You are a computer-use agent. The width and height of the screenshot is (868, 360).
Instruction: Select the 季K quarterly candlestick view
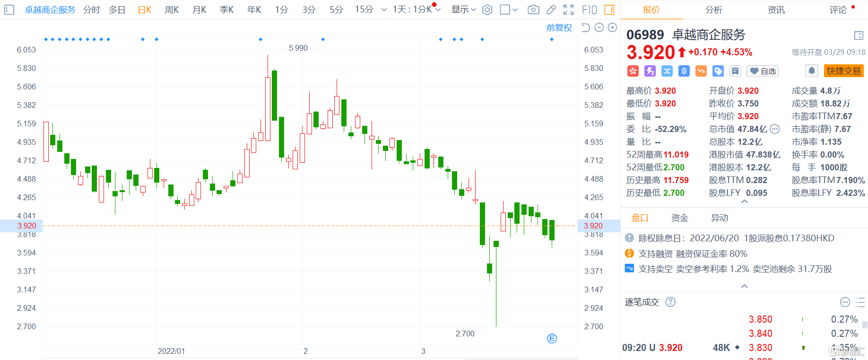(227, 9)
